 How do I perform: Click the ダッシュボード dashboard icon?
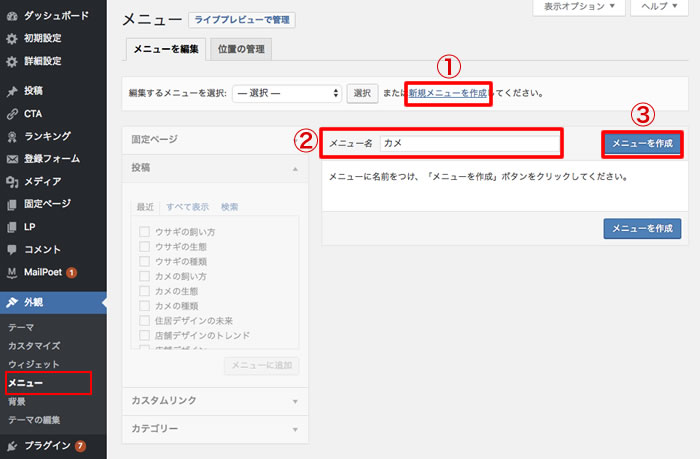pyautogui.click(x=11, y=16)
